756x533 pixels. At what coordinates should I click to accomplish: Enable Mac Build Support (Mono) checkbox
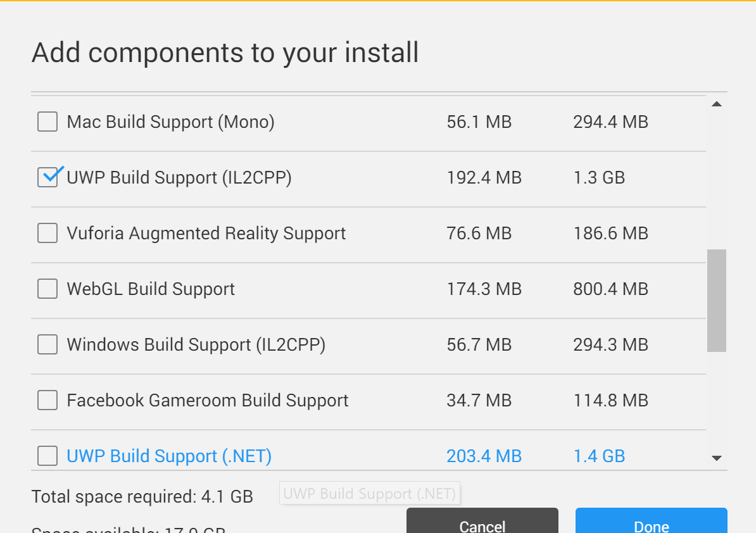coord(47,122)
